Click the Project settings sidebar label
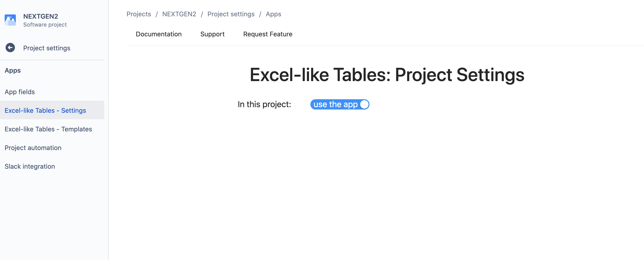 [47, 48]
